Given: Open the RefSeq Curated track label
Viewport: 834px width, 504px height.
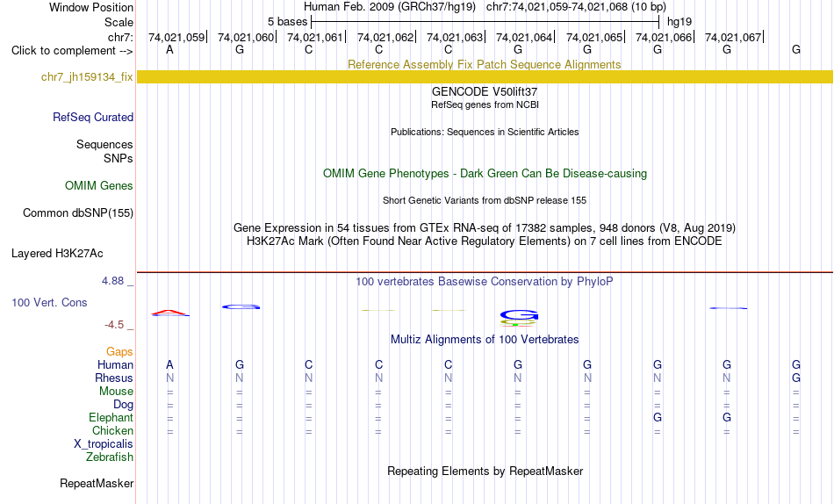Looking at the screenshot, I should (93, 117).
